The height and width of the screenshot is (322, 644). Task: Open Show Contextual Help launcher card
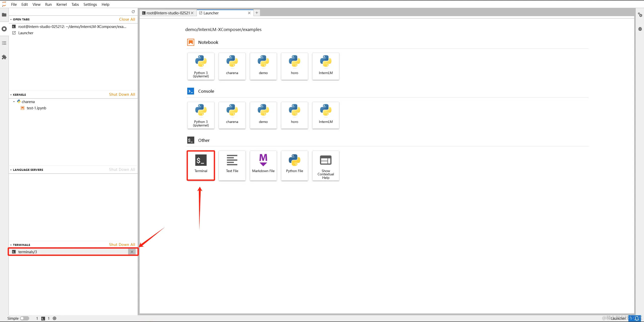tap(325, 165)
